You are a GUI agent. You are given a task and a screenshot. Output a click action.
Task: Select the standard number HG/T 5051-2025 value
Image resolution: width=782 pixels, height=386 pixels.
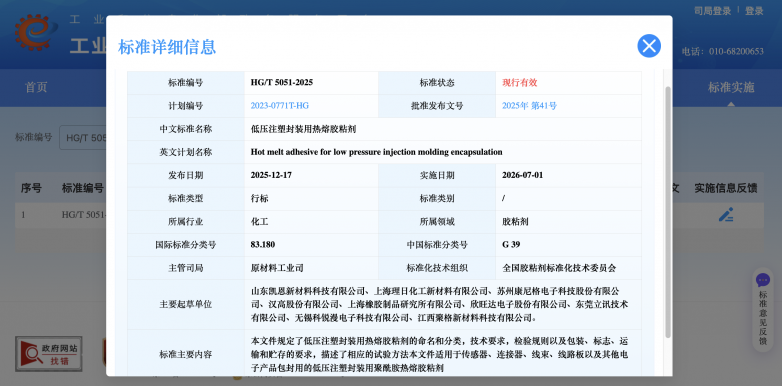(x=282, y=83)
